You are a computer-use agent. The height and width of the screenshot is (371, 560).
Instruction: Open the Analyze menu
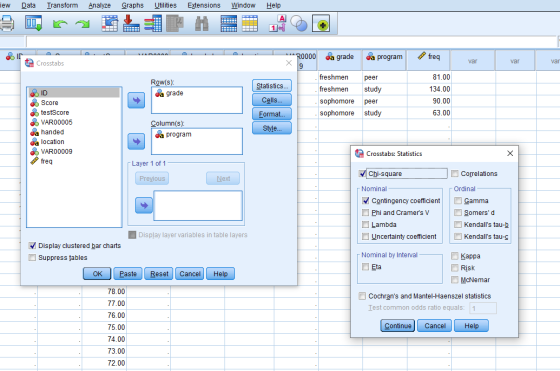(x=99, y=5)
